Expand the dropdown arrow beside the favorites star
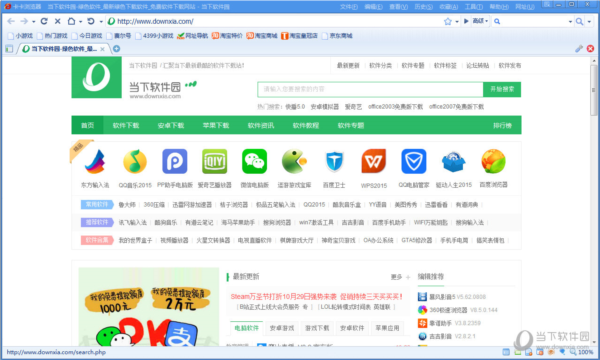The image size is (600, 360). pyautogui.click(x=457, y=22)
